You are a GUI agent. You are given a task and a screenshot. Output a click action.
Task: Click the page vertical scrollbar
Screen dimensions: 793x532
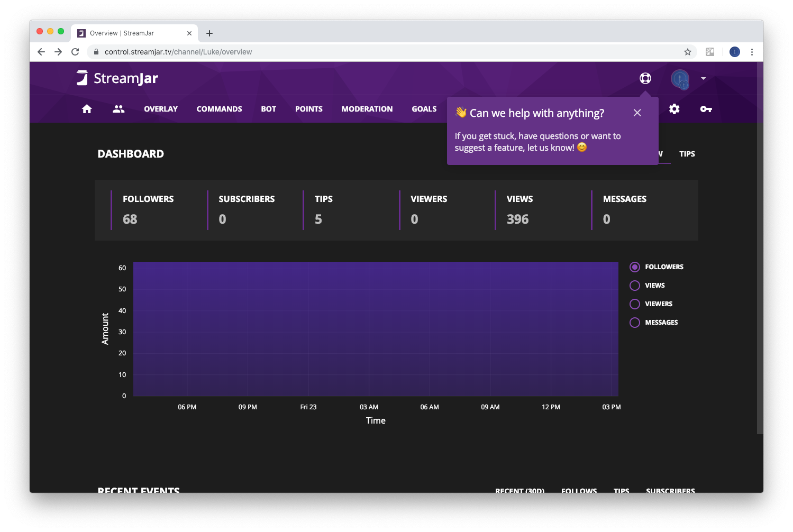point(760,249)
